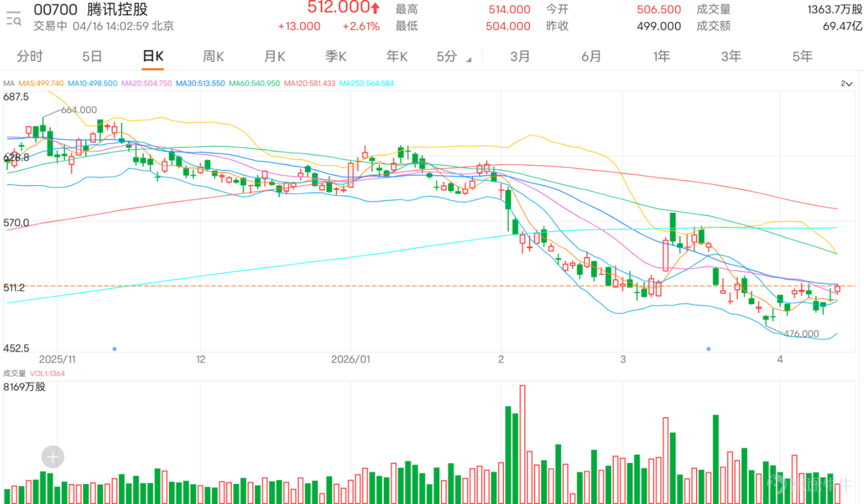Select the 周K chart tab
864x504 pixels.
[213, 56]
